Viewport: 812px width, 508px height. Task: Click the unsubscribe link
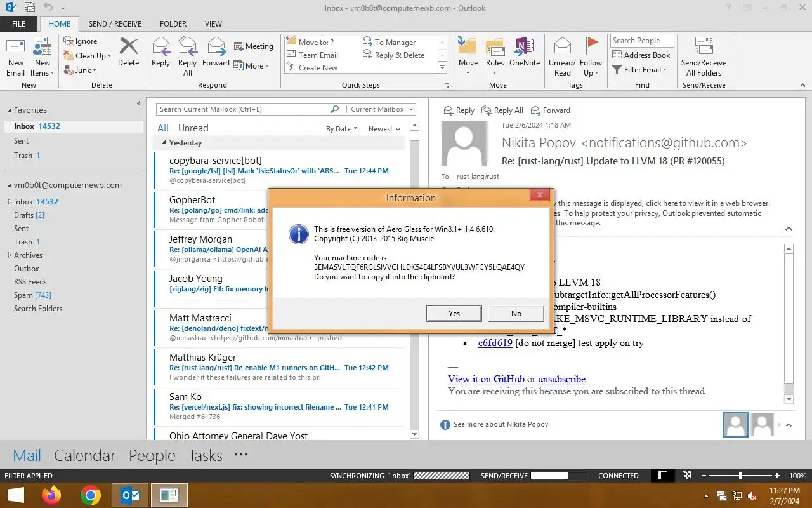click(x=561, y=379)
